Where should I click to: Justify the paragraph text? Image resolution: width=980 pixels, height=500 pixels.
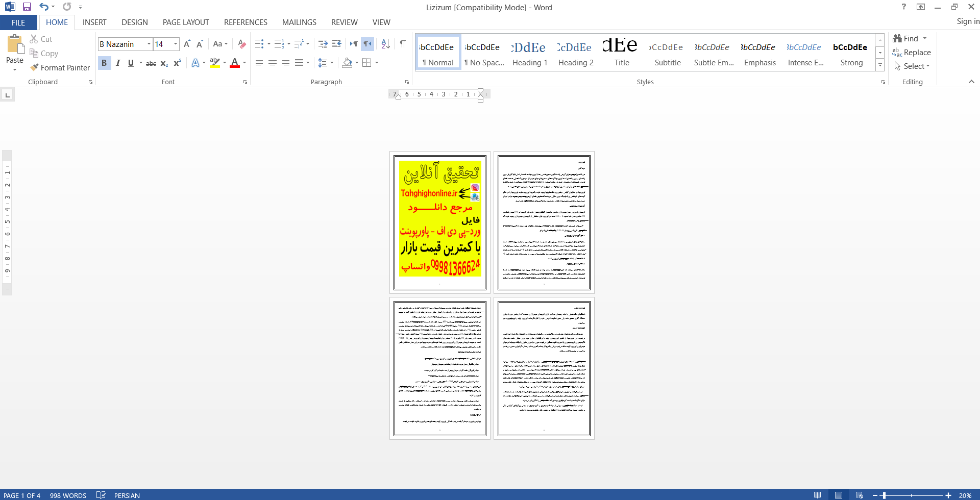coord(299,63)
